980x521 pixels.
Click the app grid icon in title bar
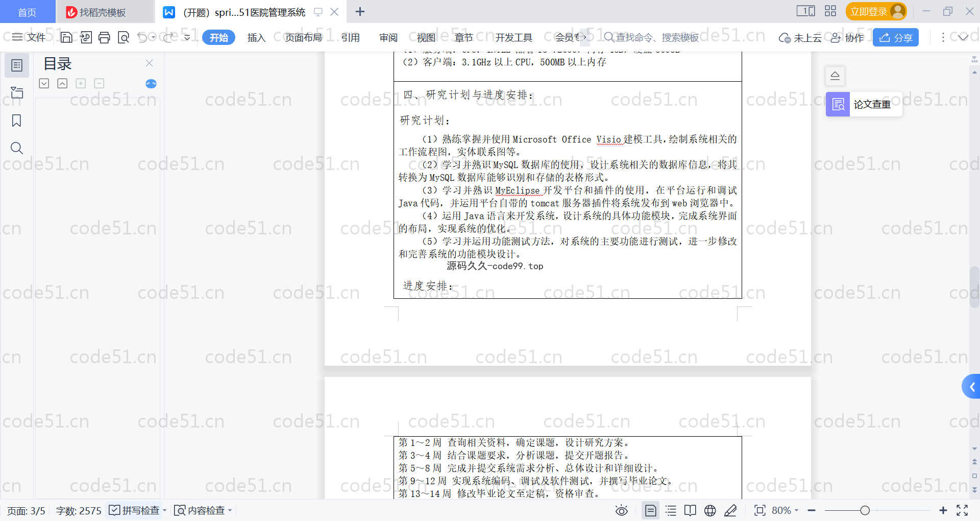click(830, 11)
